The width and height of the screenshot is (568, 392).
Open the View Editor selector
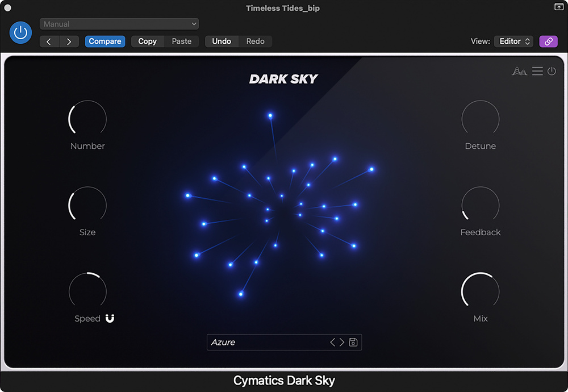[513, 41]
